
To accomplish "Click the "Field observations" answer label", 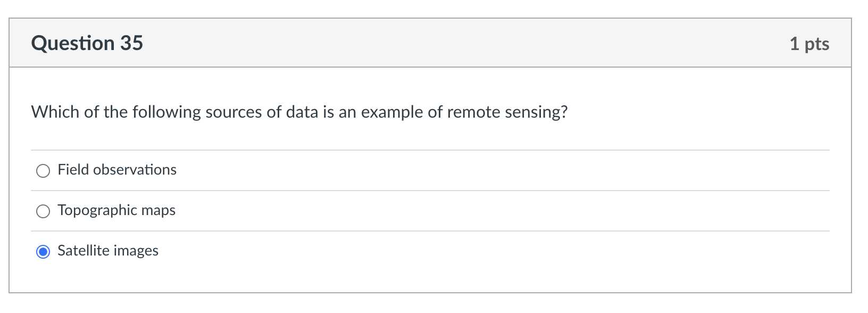I will pos(117,170).
